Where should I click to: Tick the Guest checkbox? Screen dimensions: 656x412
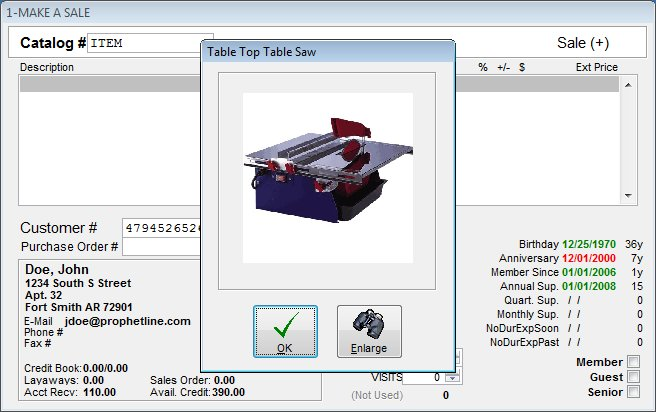[632, 377]
